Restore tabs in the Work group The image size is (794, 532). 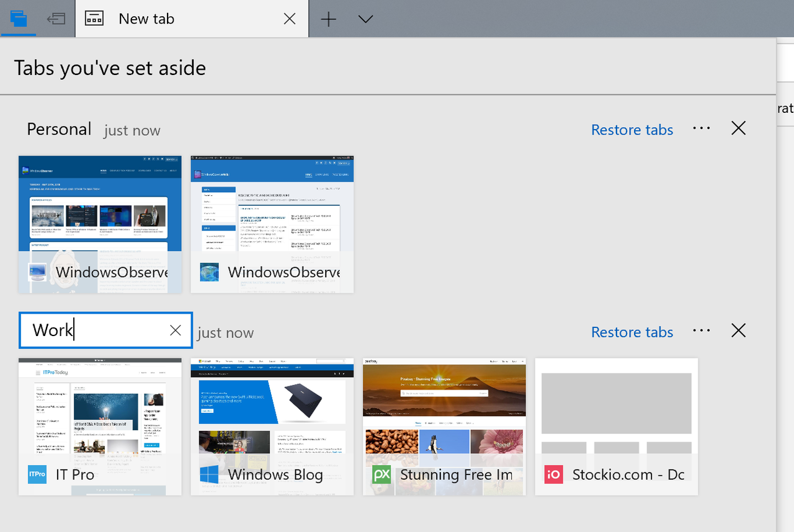[x=631, y=332]
